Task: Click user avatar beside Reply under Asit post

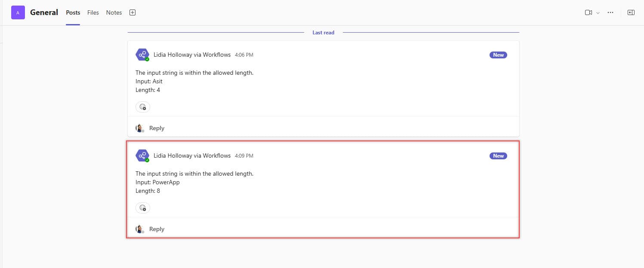Action: click(140, 128)
